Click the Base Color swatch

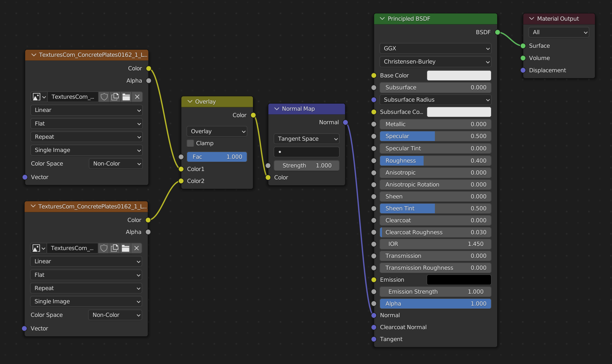459,76
